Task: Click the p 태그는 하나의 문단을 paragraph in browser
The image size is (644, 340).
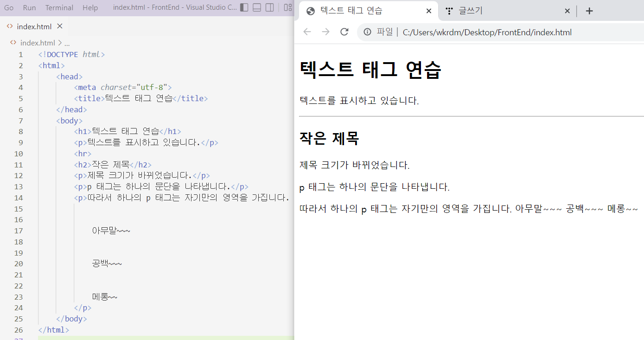Action: [x=375, y=187]
